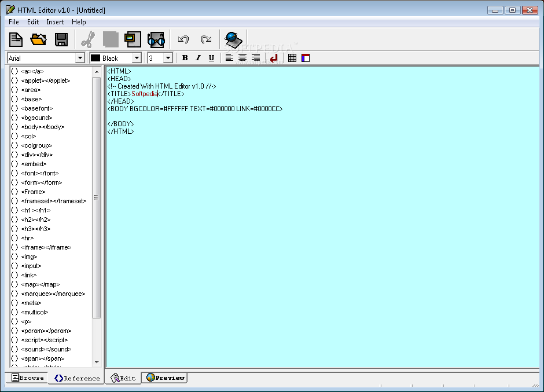544x392 pixels.
Task: Select the <area> tag entry
Action: coord(31,90)
